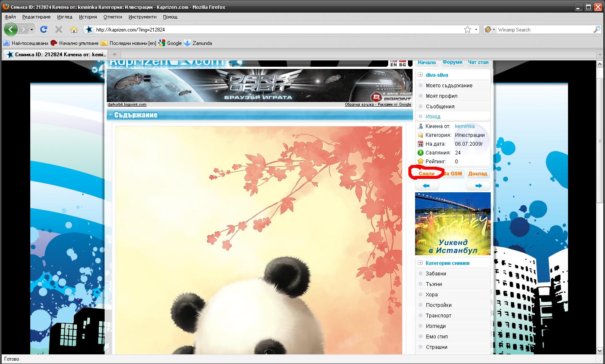Open Моето съдържание
605x364 pixels.
(449, 85)
